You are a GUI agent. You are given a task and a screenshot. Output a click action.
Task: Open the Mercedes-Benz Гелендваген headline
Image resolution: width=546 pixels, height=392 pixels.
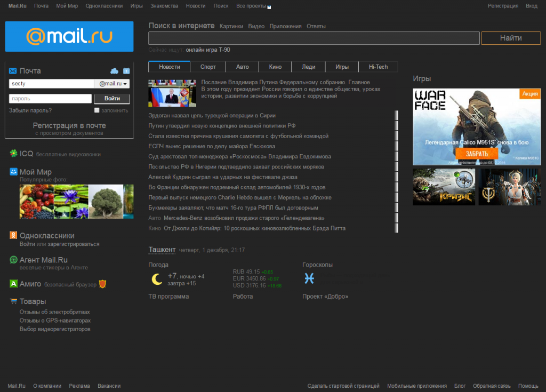[x=244, y=218]
